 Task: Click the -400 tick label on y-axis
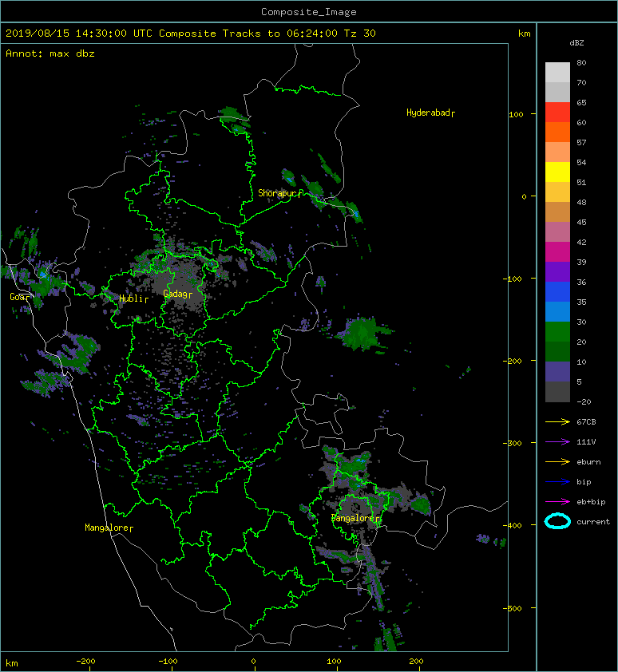pyautogui.click(x=513, y=525)
